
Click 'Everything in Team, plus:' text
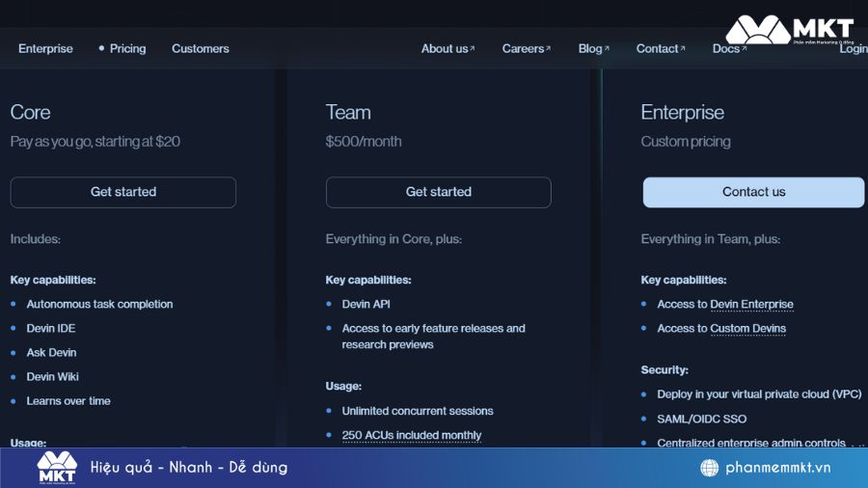click(x=711, y=239)
